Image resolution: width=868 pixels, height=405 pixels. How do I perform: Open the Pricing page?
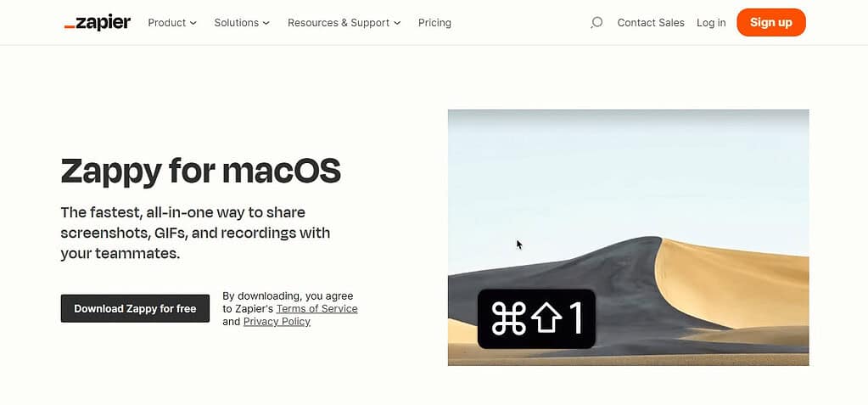(434, 23)
